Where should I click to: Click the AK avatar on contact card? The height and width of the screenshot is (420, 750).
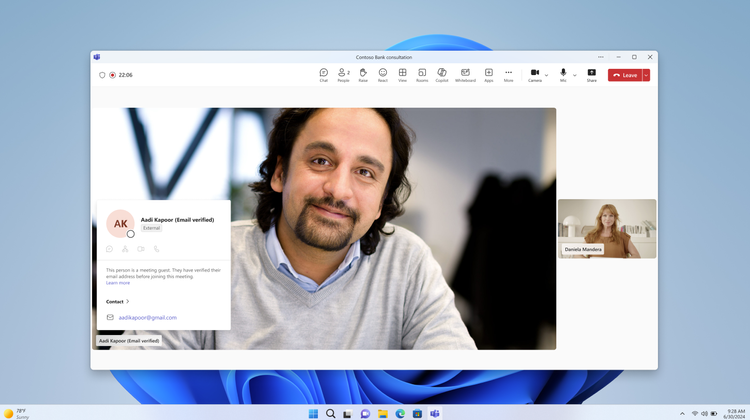pyautogui.click(x=120, y=223)
